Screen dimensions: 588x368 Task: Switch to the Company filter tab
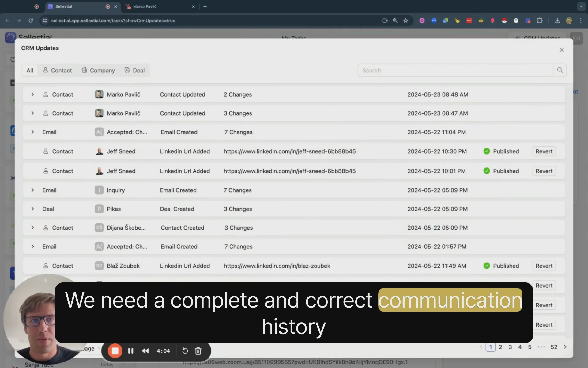(x=98, y=70)
